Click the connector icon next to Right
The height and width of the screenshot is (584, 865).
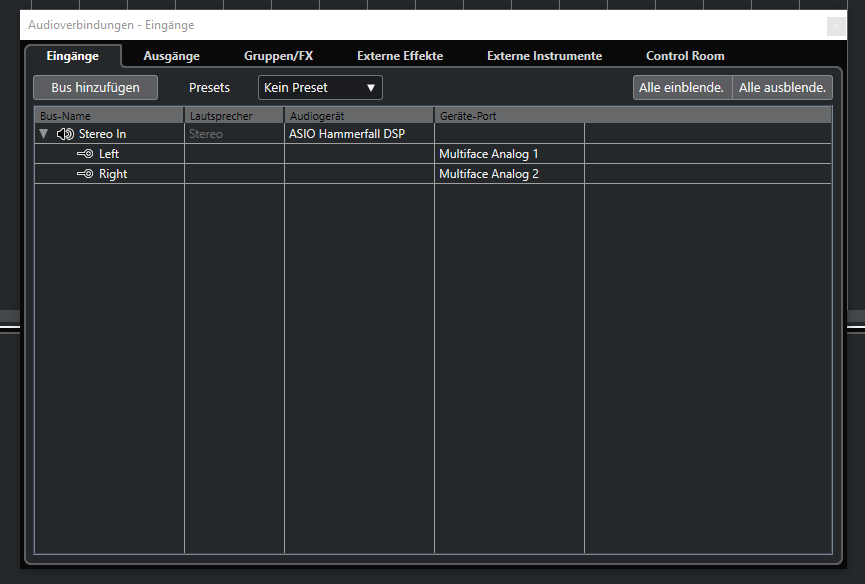click(85, 174)
